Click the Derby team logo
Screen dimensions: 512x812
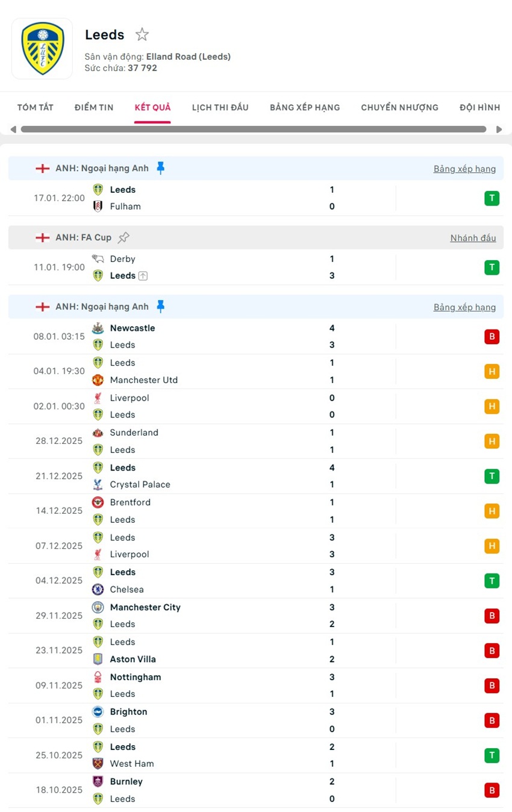(98, 258)
